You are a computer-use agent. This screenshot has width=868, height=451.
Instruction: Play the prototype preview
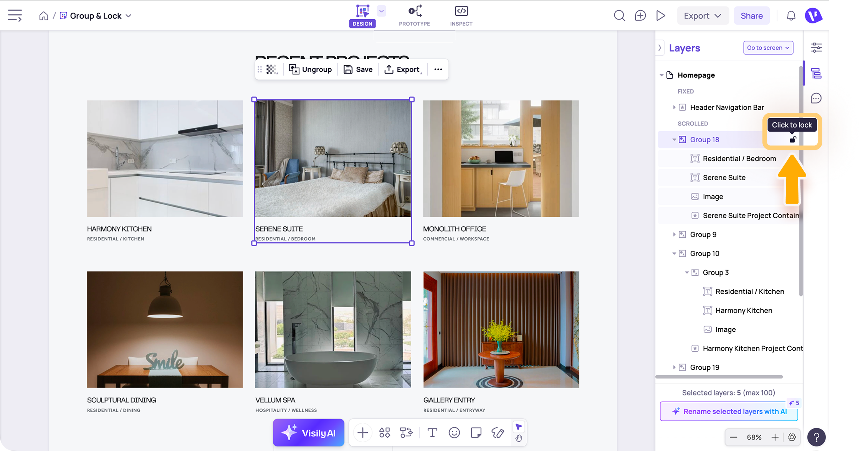pos(660,16)
